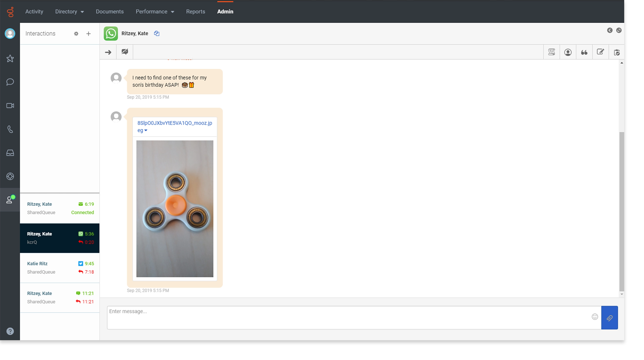Select the phone icon in the sidebar

[x=10, y=129]
